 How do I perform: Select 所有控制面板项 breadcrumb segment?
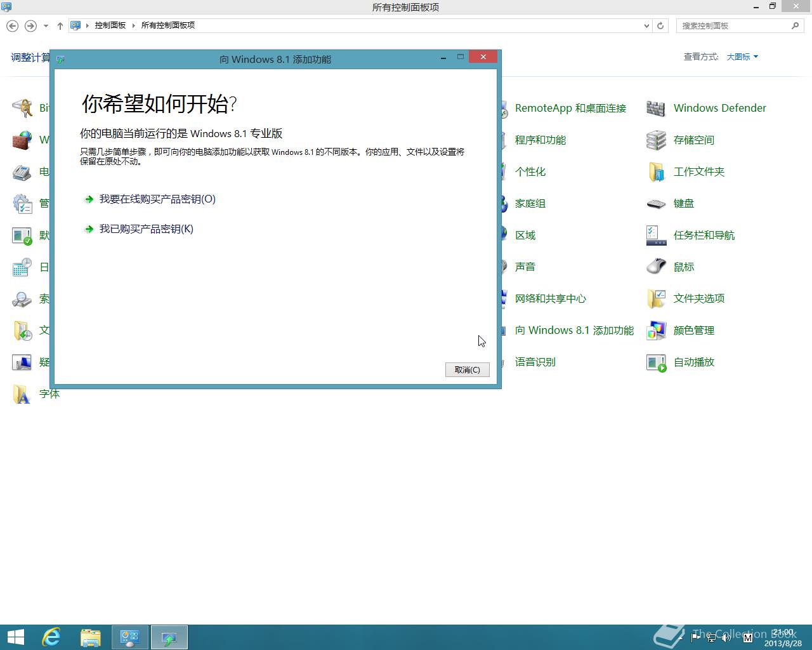pyautogui.click(x=168, y=25)
